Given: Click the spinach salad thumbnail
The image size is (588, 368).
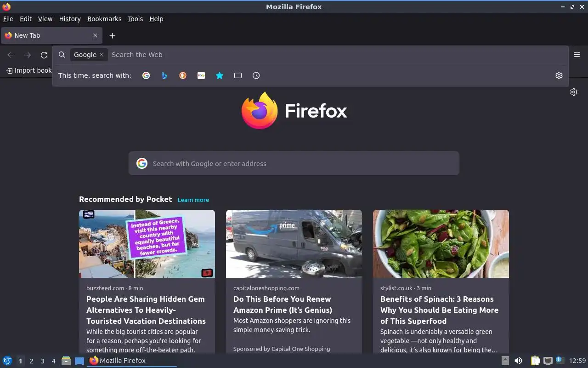Looking at the screenshot, I should [441, 244].
